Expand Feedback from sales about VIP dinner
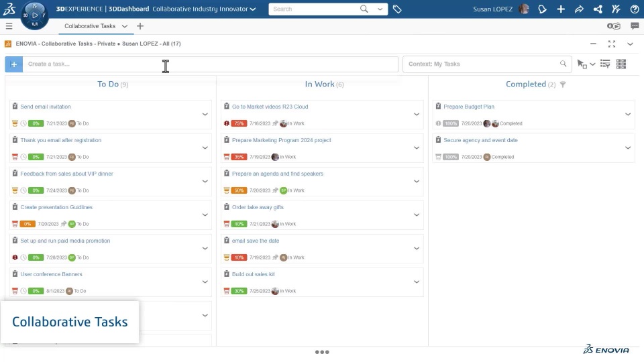Screen dimensions: 644x362 205,182
